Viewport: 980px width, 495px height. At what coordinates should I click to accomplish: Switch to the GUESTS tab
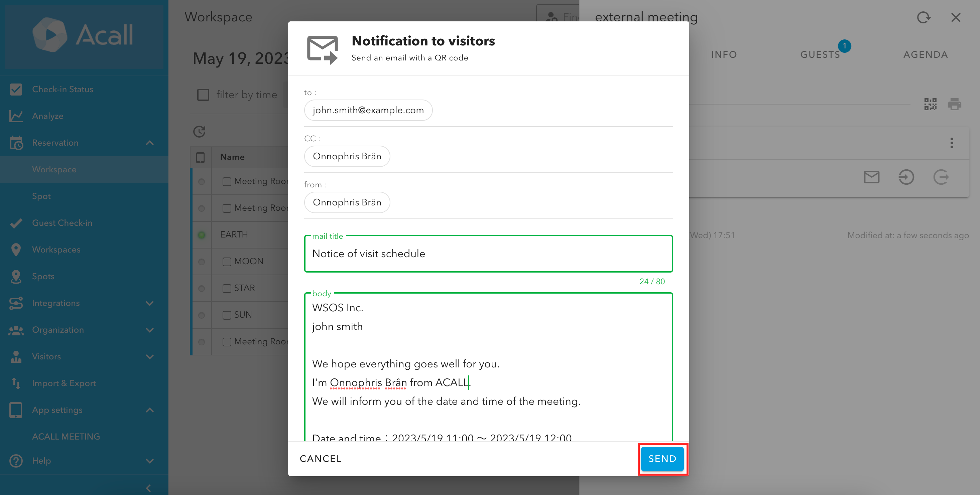(820, 55)
